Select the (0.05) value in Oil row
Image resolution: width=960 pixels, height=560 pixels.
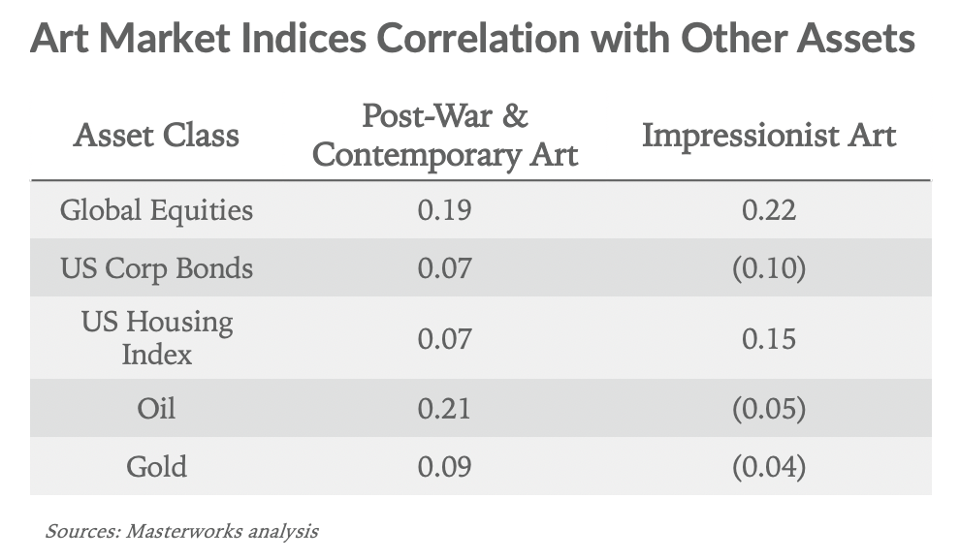click(769, 408)
